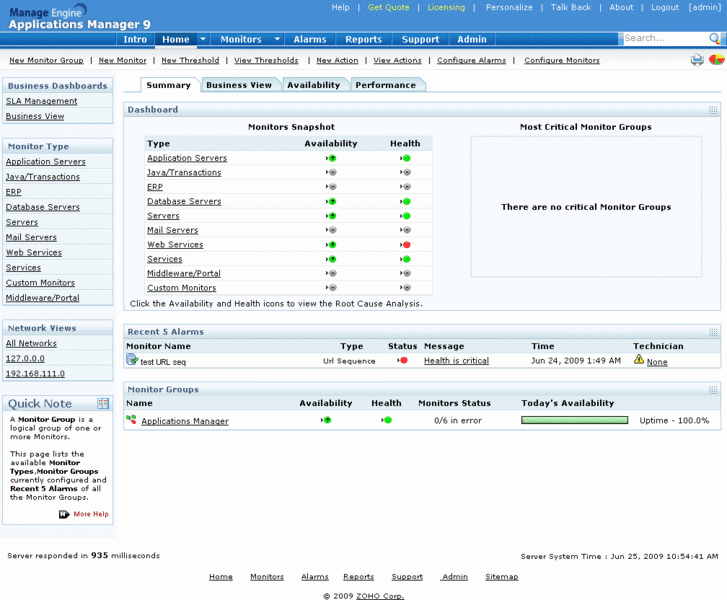Click warning triangle technician icon

[x=639, y=359]
